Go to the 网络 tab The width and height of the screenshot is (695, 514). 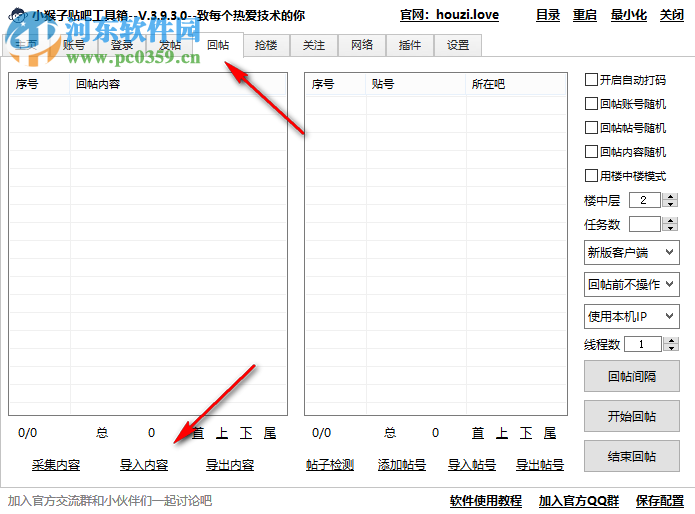point(362,45)
